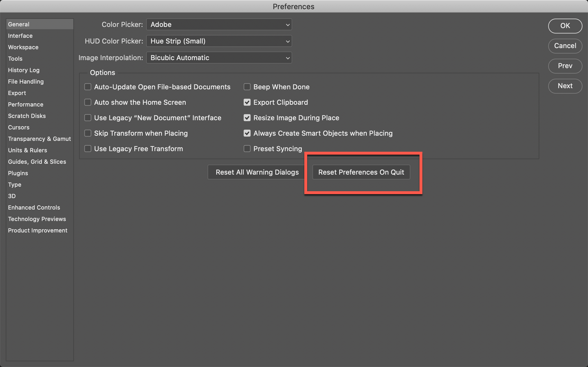This screenshot has width=588, height=367.
Task: Enable Preset Syncing
Action: coord(247,149)
